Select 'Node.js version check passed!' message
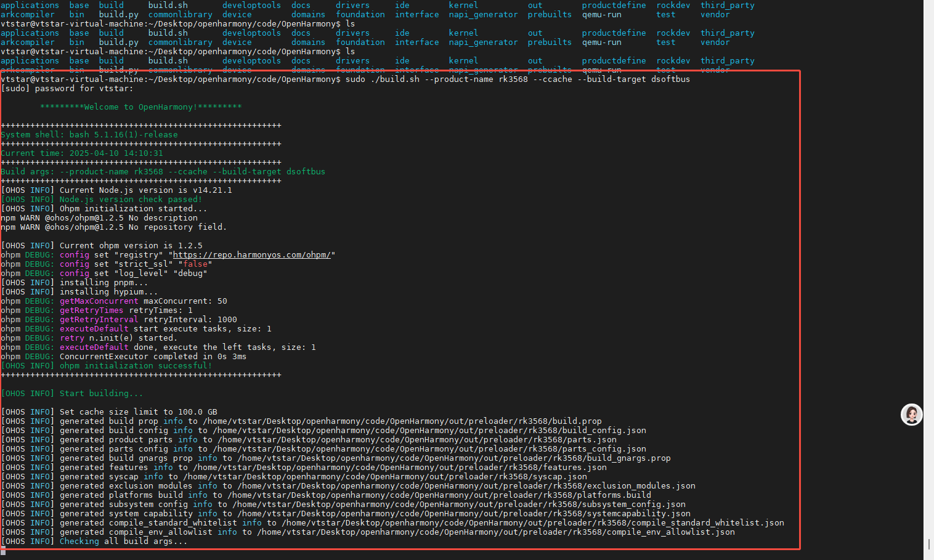Image resolution: width=934 pixels, height=560 pixels. click(102, 199)
